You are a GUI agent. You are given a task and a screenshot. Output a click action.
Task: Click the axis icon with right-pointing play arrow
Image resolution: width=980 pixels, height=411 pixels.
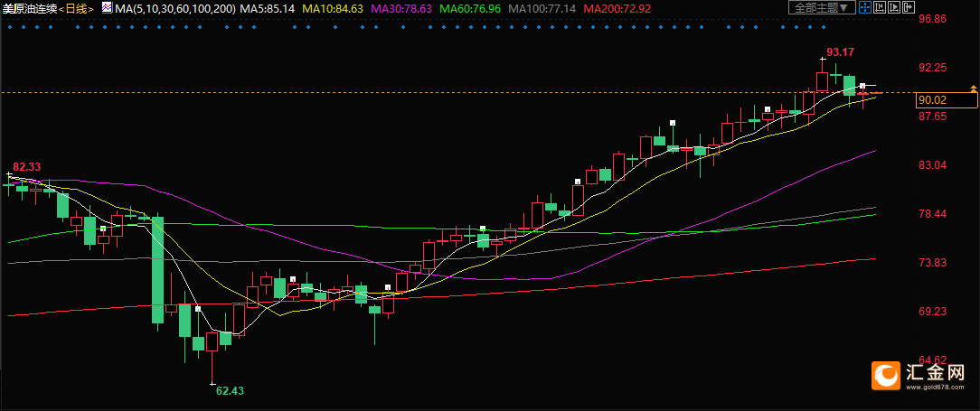(x=894, y=7)
